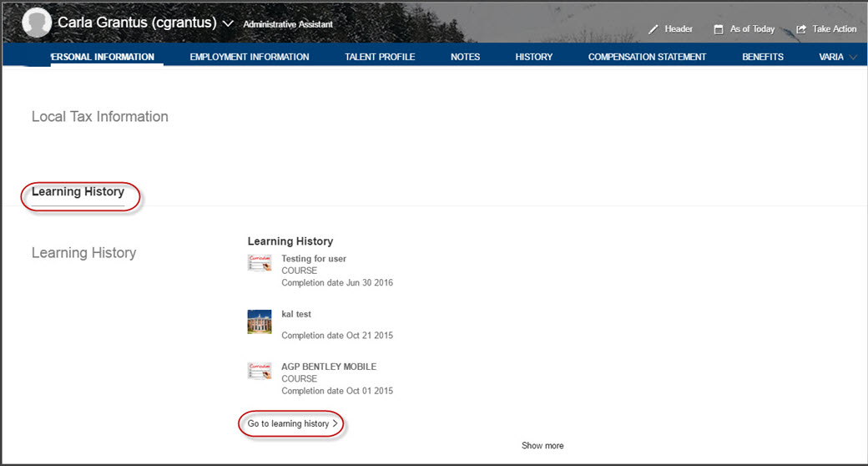Select the underlined Learning History section heading
Viewport: 868px width, 466px height.
tap(78, 192)
